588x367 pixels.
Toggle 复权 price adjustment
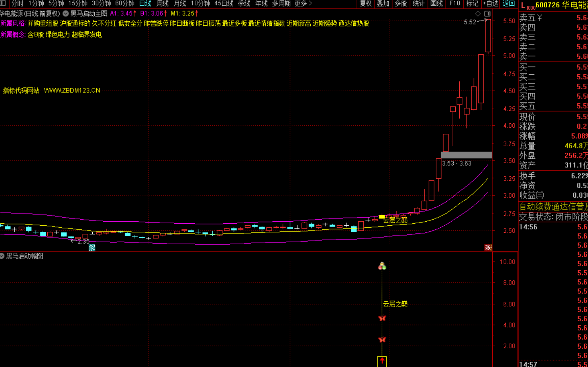[365, 4]
